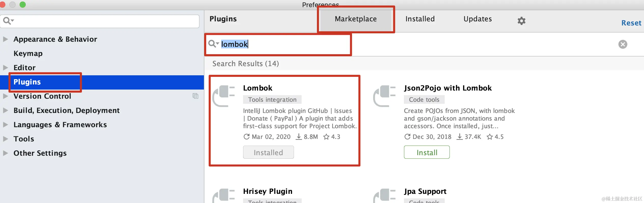Click the Jpa Support plugin icon
This screenshot has height=203, width=644.
pos(384,196)
